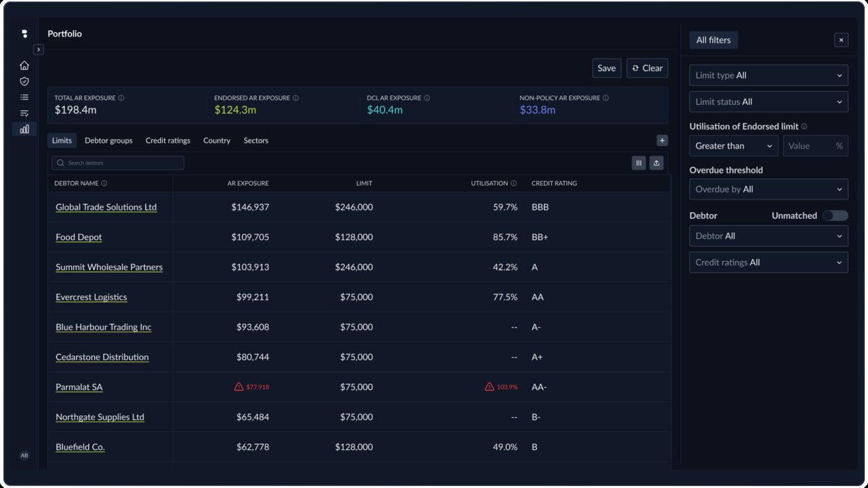Switch to the Debtor groups tab

pyautogui.click(x=108, y=141)
